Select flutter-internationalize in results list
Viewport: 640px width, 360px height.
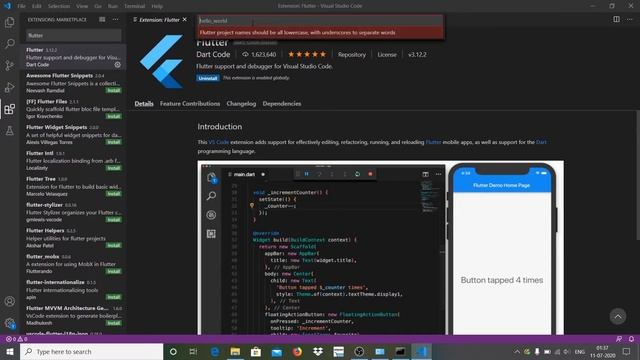tap(73, 290)
